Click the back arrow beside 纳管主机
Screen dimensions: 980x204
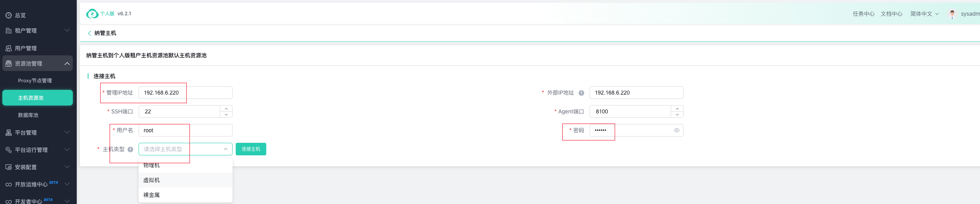[x=89, y=33]
